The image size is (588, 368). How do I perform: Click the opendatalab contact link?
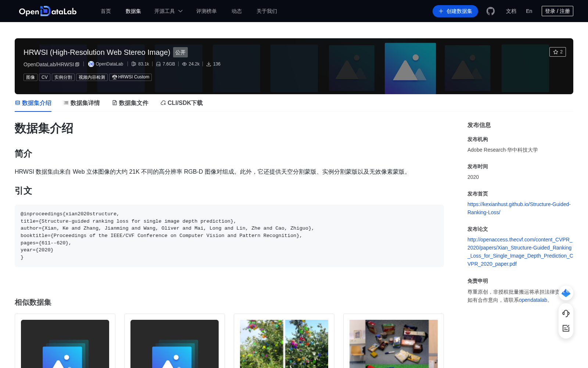(533, 300)
